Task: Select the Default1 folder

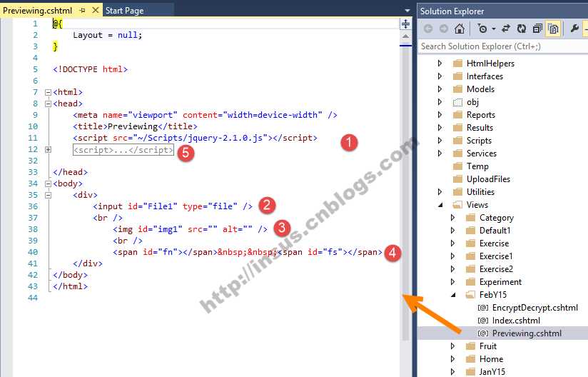Action: [495, 231]
